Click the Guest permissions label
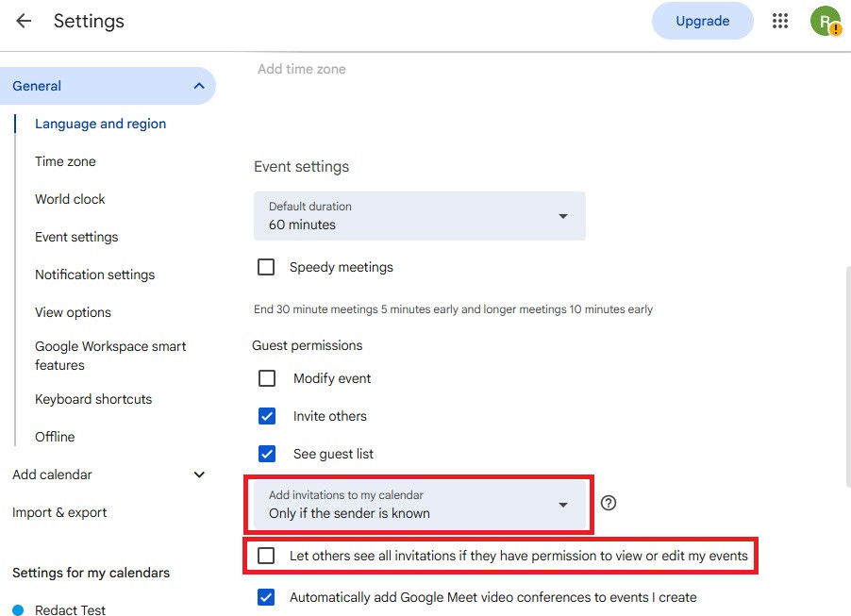The width and height of the screenshot is (851, 616). tap(308, 345)
